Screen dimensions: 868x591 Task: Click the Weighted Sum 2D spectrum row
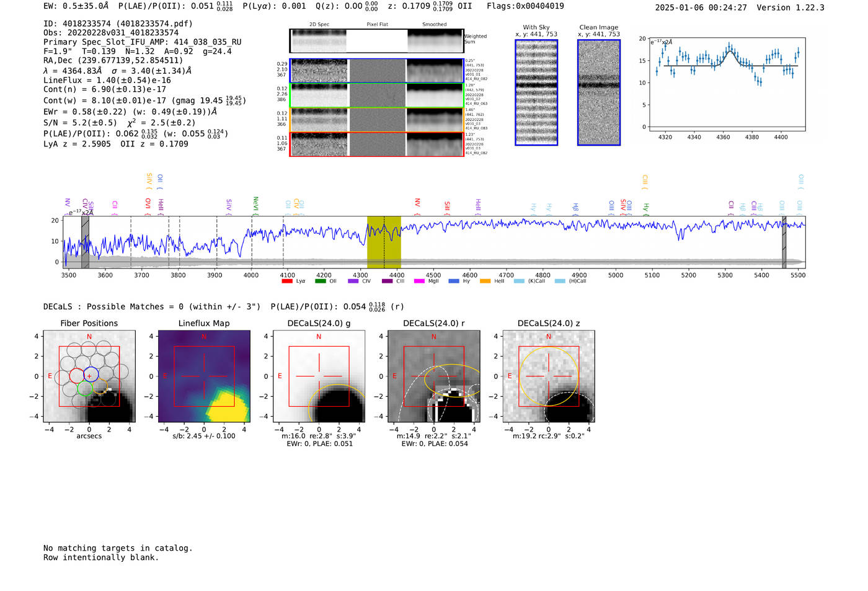376,41
